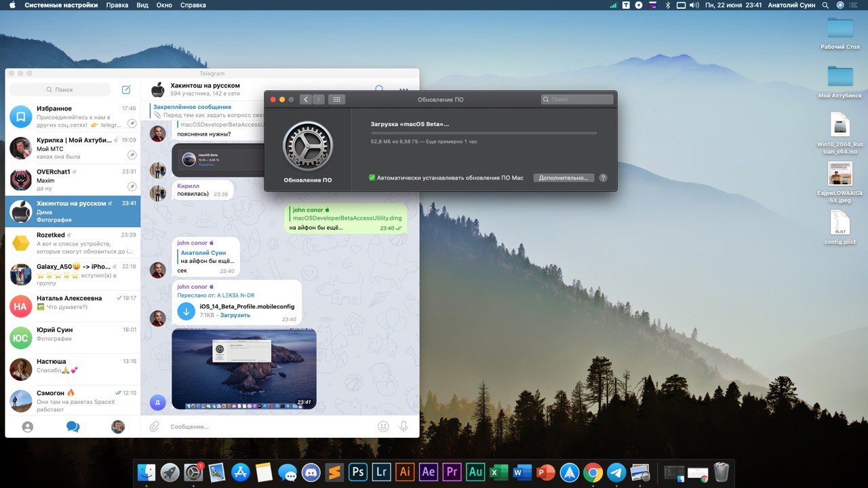Open Word from the dock
Image resolution: width=868 pixels, height=488 pixels.
(x=522, y=472)
